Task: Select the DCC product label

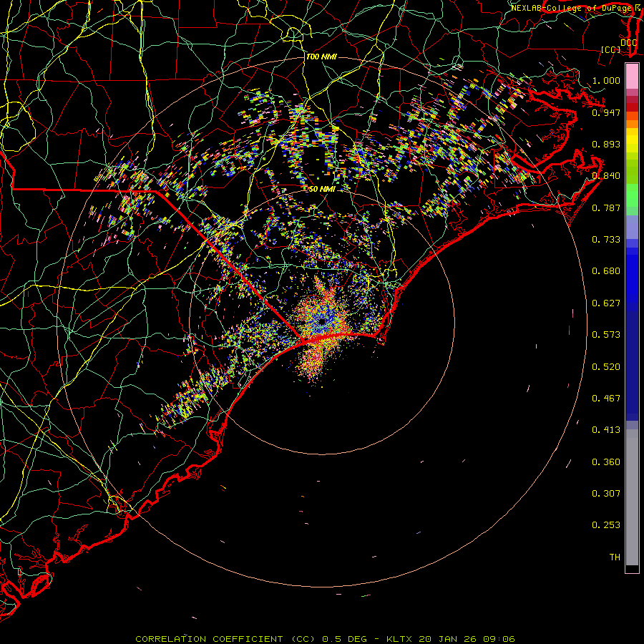Action: 628,43
